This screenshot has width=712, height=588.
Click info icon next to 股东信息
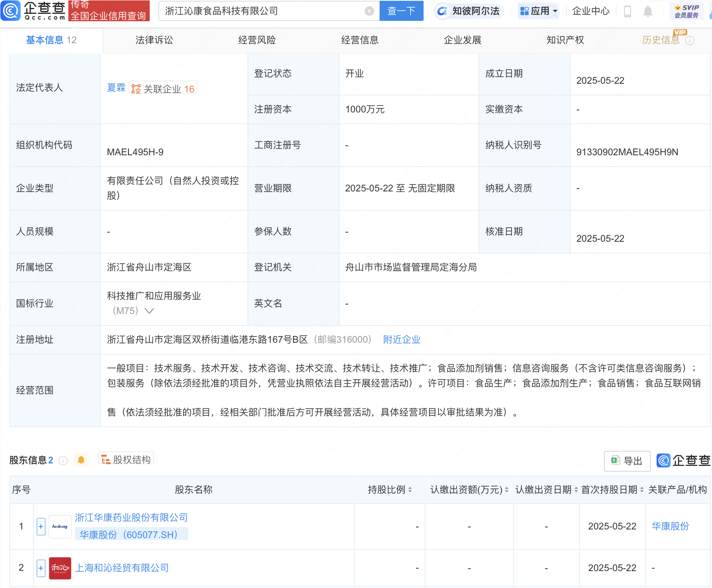point(63,460)
